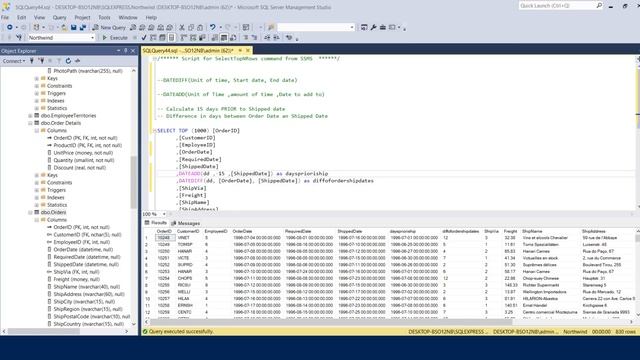Click the Undo arrow icon
The width and height of the screenshot is (640, 360).
(x=212, y=27)
